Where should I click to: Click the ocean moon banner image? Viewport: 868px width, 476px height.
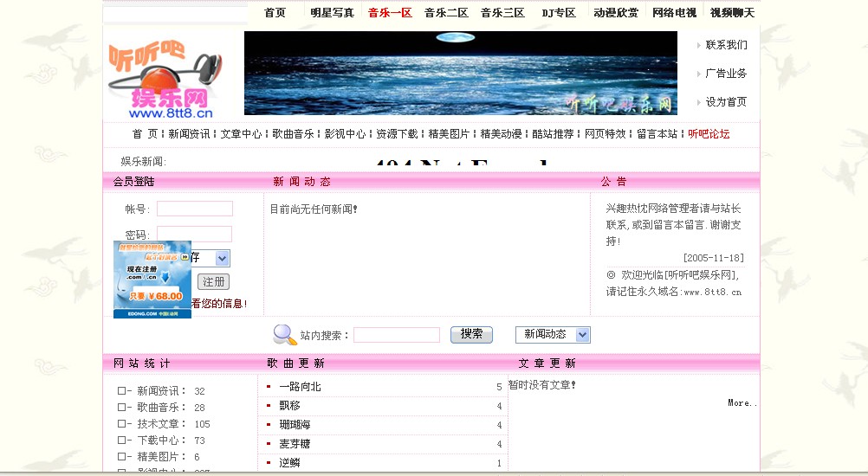tap(461, 73)
